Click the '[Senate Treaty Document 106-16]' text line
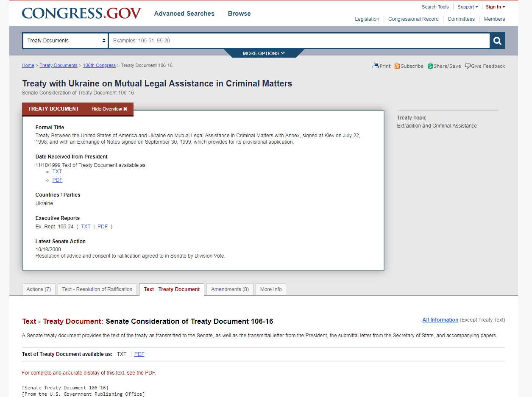532x397 pixels. (x=65, y=388)
